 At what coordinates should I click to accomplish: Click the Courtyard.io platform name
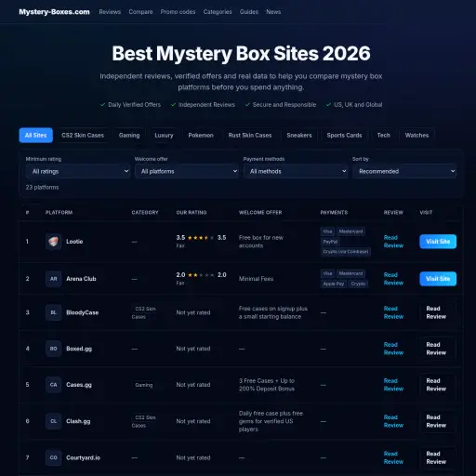tap(83, 457)
